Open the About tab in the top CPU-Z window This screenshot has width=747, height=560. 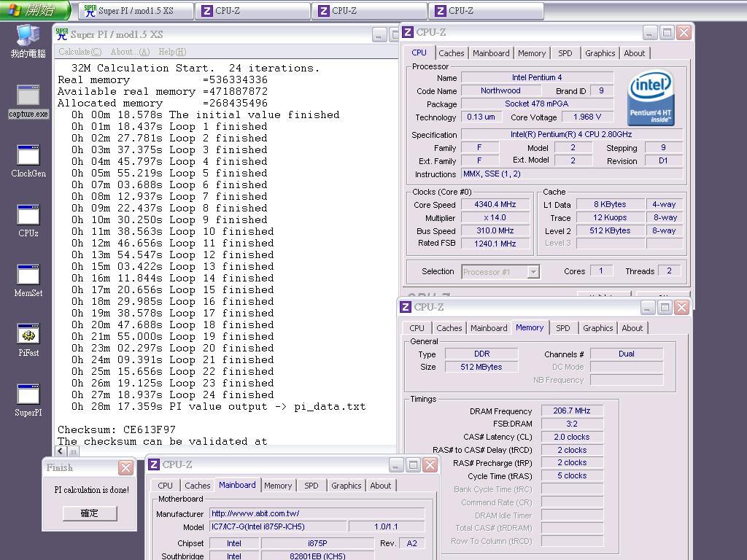pos(635,53)
